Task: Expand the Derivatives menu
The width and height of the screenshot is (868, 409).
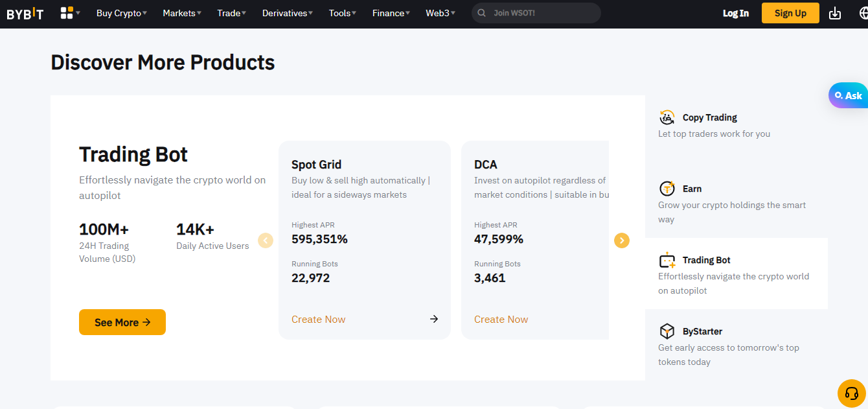Action: click(288, 13)
